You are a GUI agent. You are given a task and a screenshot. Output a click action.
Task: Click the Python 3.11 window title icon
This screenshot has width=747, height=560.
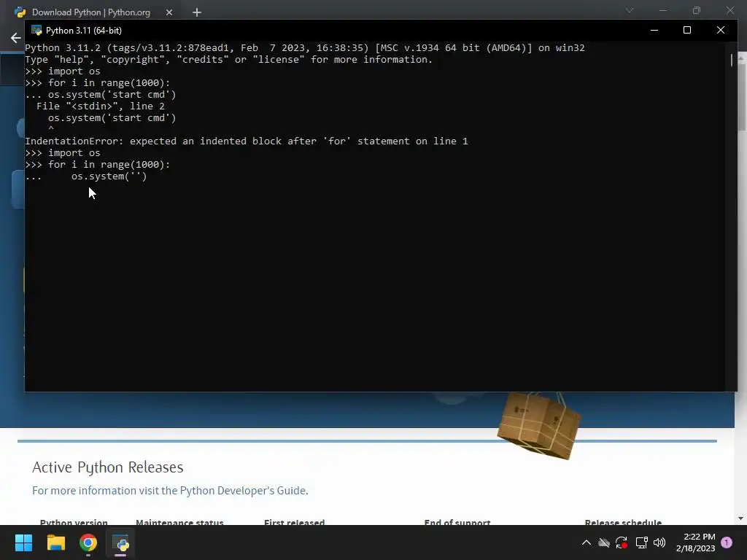[36, 31]
